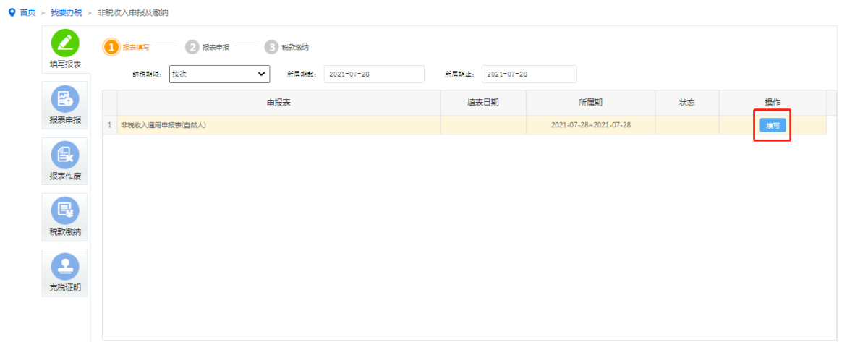The width and height of the screenshot is (868, 342).
Task: Click the step 2 报表申报 circle
Action: tap(192, 47)
